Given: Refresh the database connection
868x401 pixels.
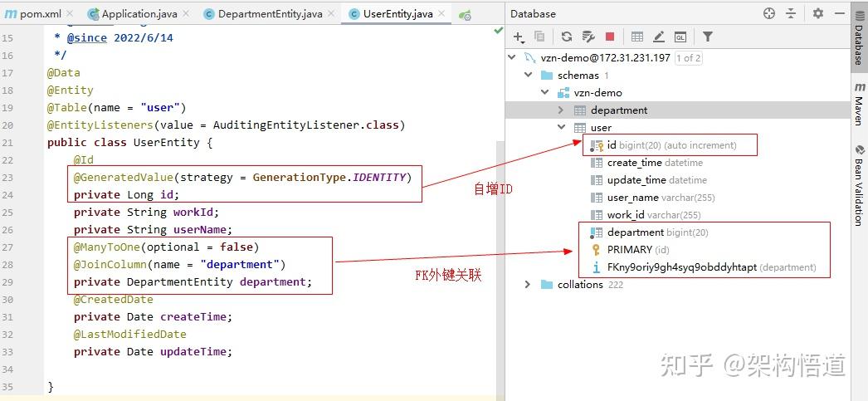Looking at the screenshot, I should (566, 37).
